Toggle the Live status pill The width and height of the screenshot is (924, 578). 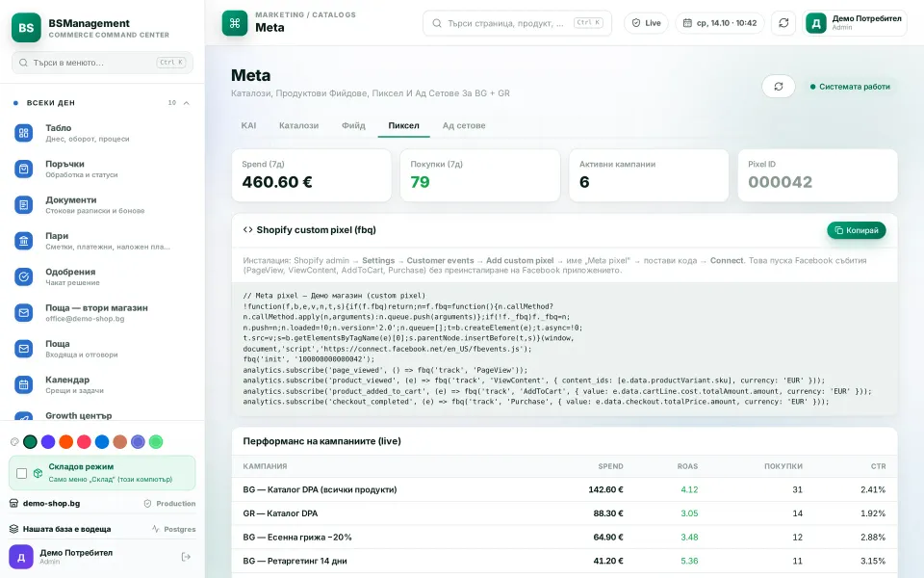tap(647, 23)
